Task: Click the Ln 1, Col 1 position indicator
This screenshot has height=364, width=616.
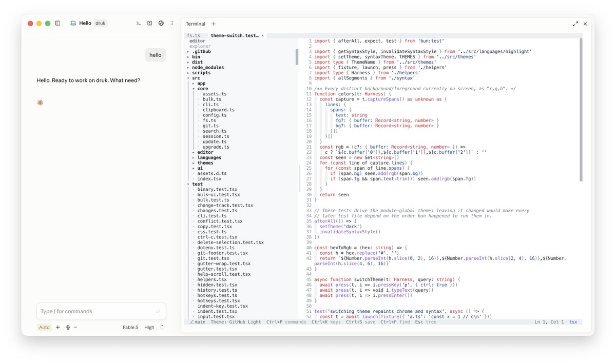Action: 549,322
